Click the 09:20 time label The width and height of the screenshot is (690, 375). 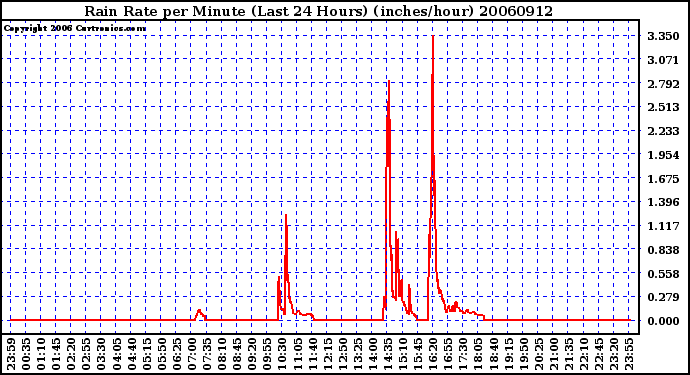pyautogui.click(x=252, y=354)
